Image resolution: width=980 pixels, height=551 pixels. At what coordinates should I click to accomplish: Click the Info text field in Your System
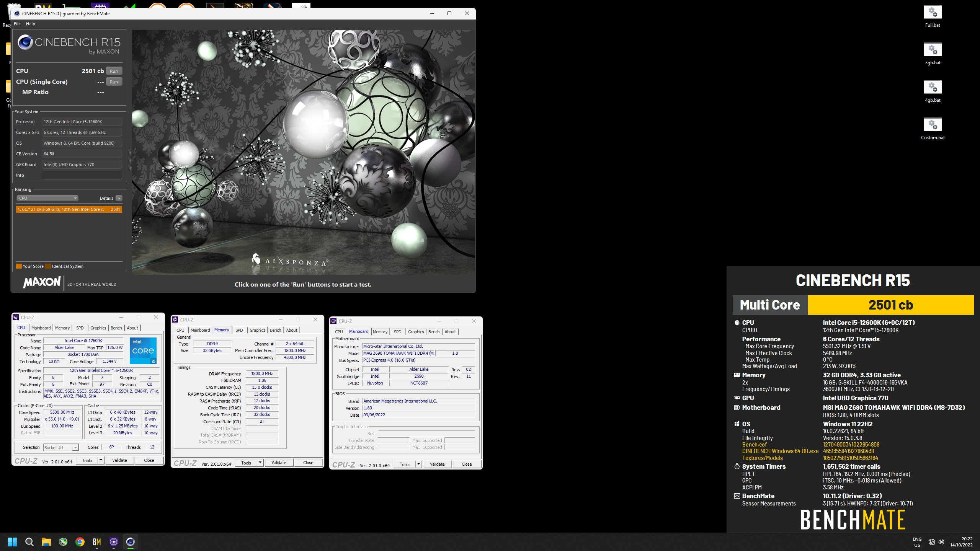[82, 175]
